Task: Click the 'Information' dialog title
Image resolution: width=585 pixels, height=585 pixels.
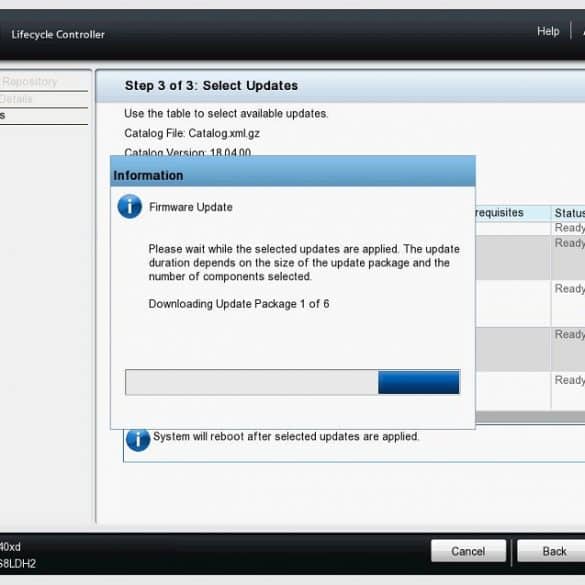Action: tap(148, 175)
